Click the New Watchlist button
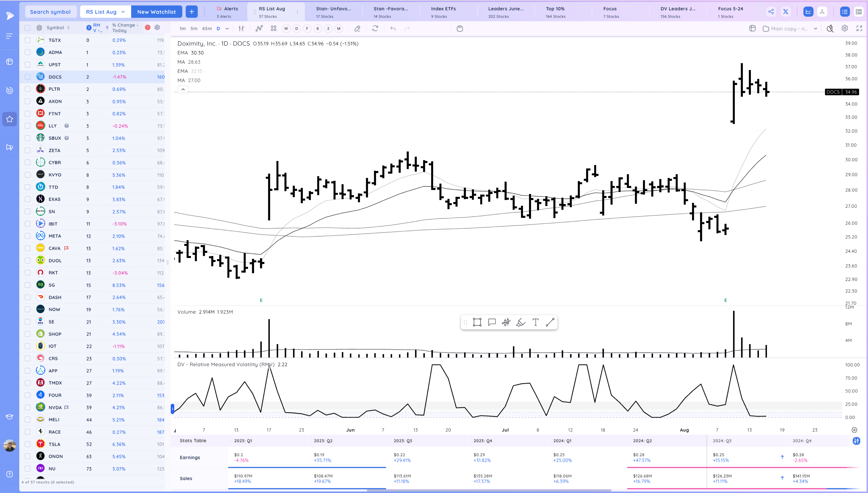The height and width of the screenshot is (493, 868). click(157, 11)
